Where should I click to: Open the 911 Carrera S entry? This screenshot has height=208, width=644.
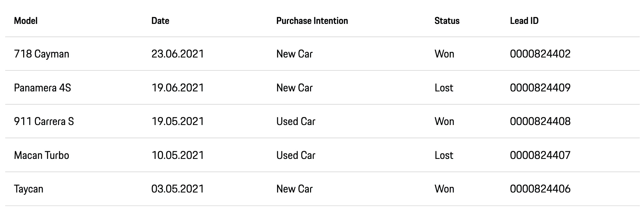[x=44, y=121]
